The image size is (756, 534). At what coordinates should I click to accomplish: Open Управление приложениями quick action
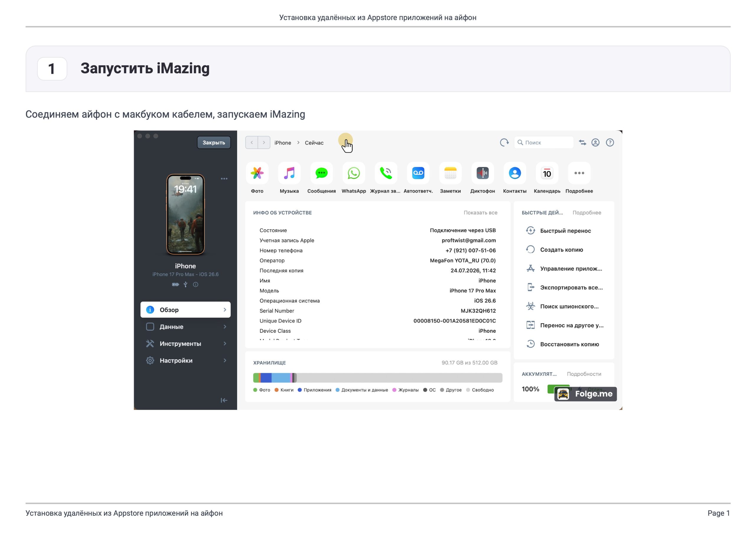click(564, 269)
